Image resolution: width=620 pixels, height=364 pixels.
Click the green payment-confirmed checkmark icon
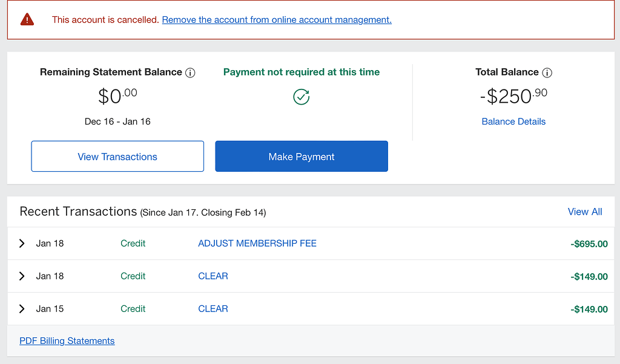(301, 97)
